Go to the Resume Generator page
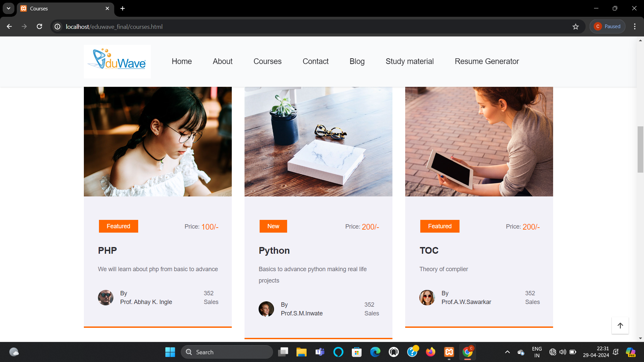 pos(486,61)
